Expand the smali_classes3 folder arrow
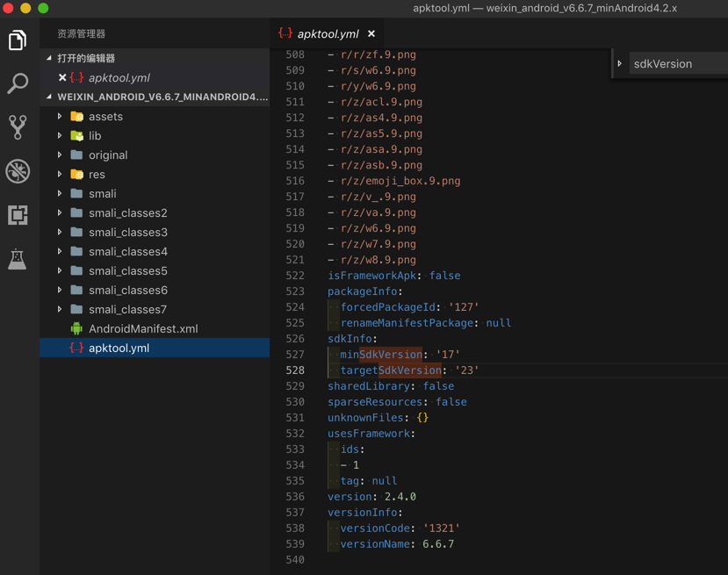This screenshot has width=728, height=575. 60,232
